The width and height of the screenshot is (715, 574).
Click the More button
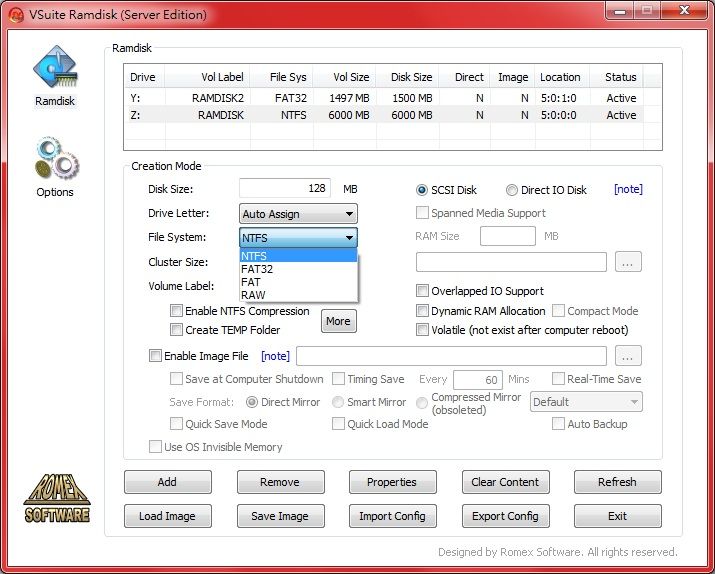pos(338,321)
